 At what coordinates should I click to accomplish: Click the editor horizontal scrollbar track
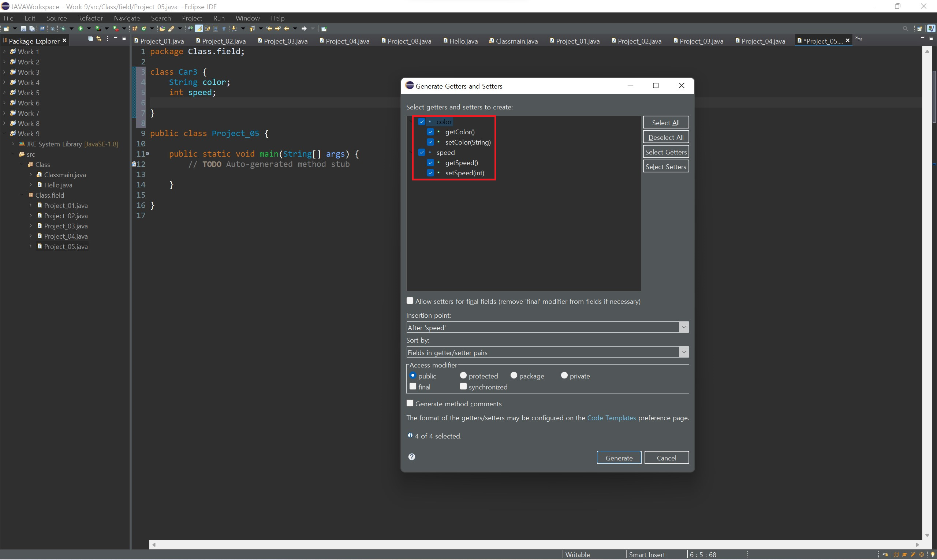[x=528, y=545]
